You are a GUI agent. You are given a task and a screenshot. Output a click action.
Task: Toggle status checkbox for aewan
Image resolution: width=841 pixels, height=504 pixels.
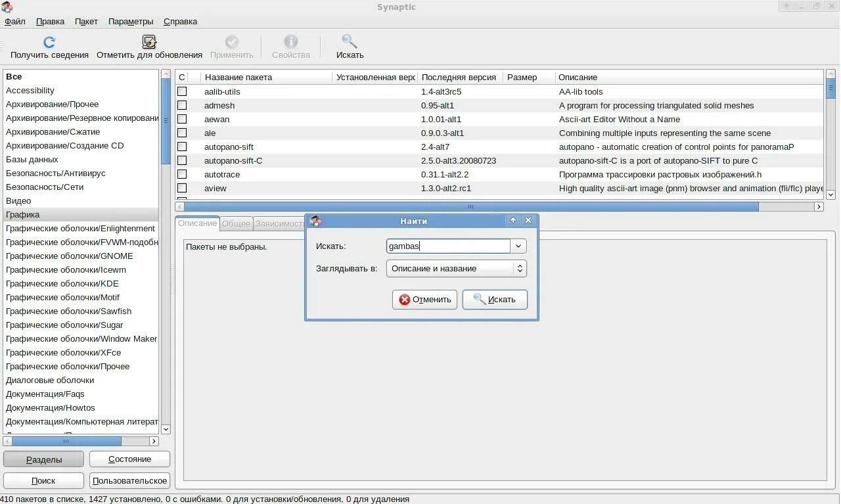point(182,119)
